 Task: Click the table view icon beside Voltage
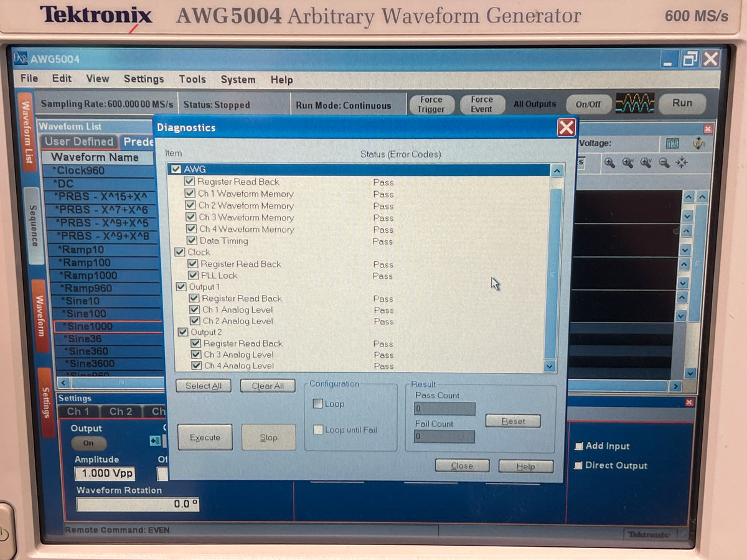tap(672, 143)
